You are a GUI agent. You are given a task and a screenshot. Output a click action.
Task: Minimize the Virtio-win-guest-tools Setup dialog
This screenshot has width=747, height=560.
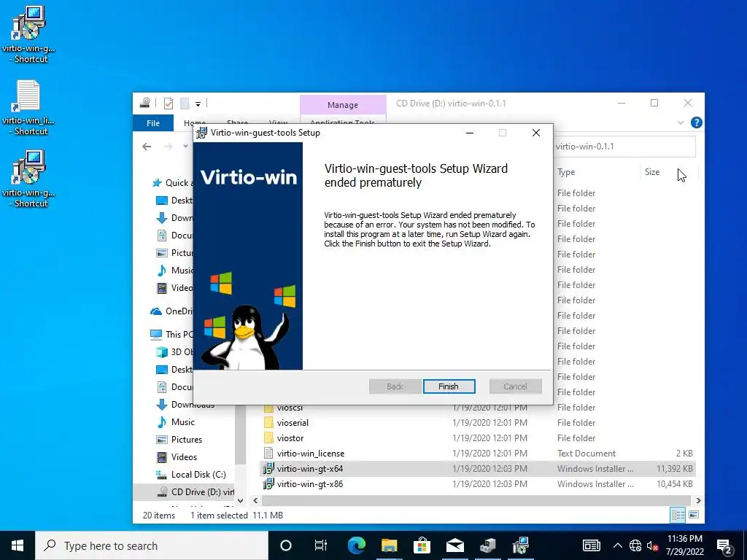(x=470, y=133)
